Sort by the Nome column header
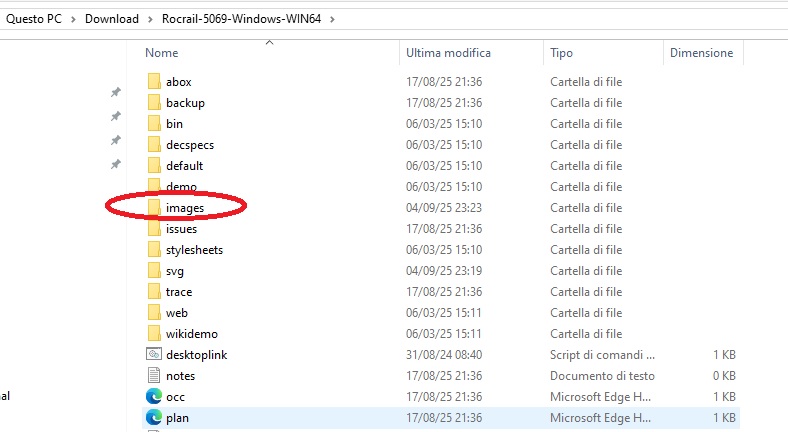Viewport: 788px width, 432px height. pos(162,52)
